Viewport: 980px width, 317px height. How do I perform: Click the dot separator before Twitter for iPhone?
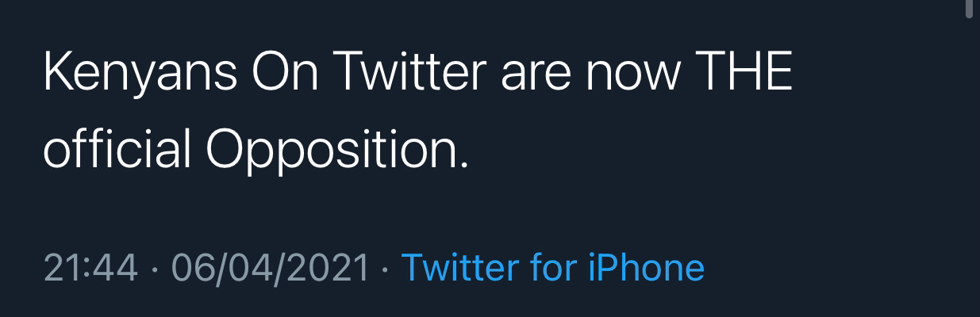pyautogui.click(x=386, y=268)
